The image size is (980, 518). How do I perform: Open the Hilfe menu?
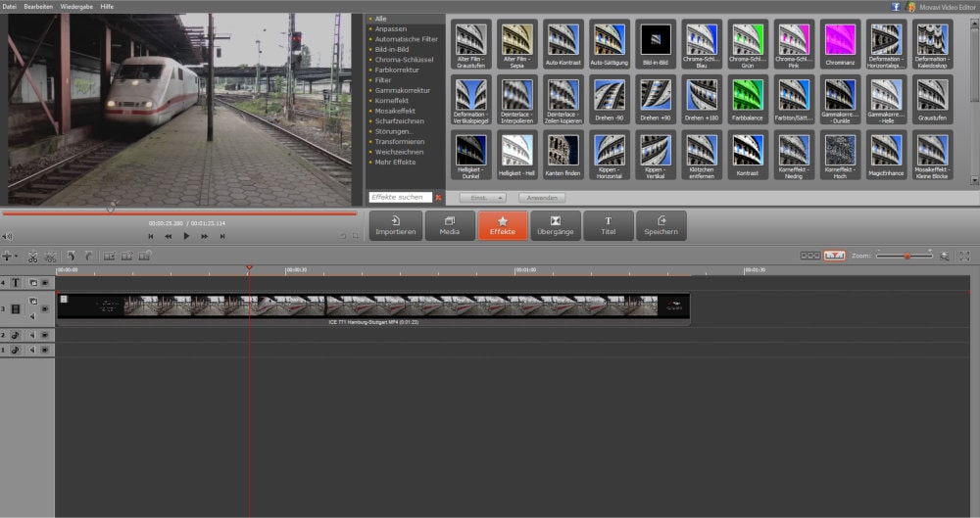click(x=107, y=6)
